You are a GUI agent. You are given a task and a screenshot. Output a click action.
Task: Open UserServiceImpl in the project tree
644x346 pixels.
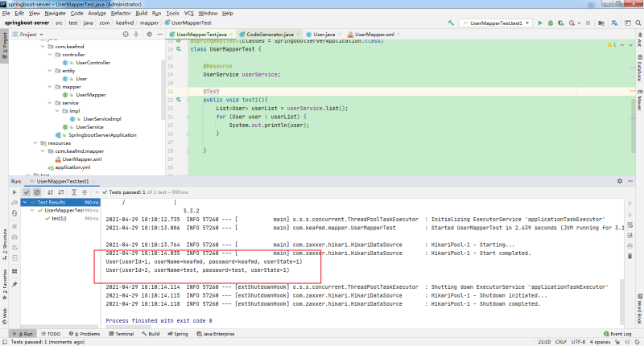(101, 119)
